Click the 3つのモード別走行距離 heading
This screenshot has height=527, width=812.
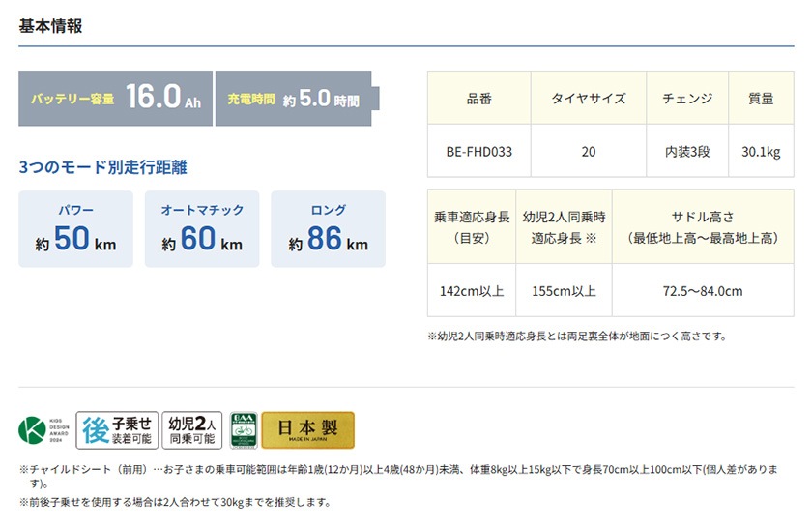[x=102, y=167]
